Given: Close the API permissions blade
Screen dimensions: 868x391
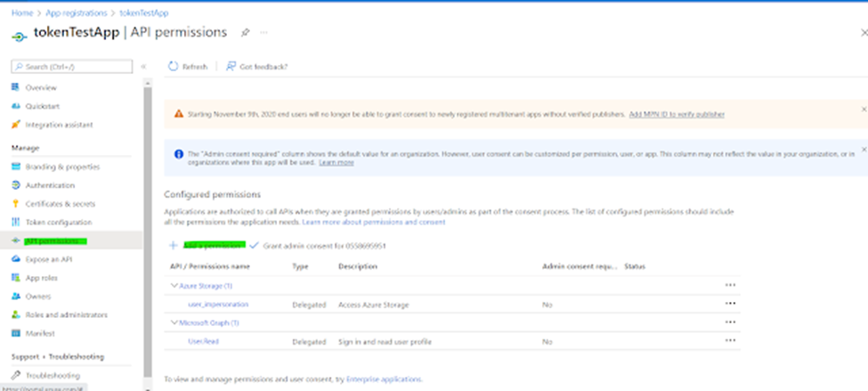Looking at the screenshot, I should tap(864, 33).
